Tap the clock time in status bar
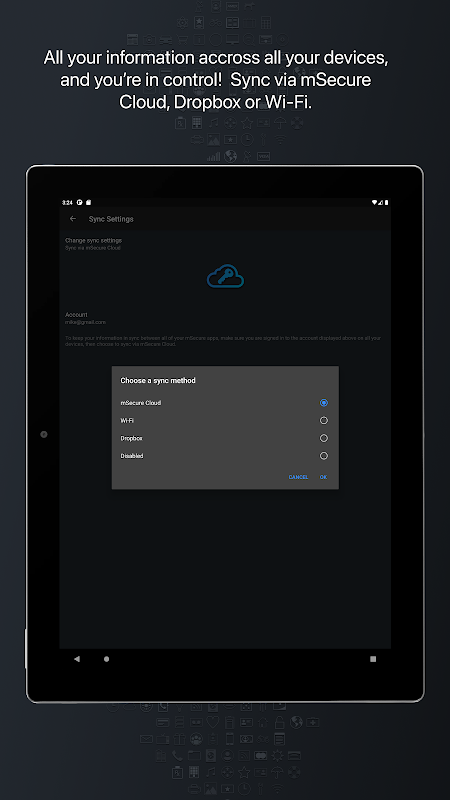Image resolution: width=450 pixels, height=800 pixels. 67,203
